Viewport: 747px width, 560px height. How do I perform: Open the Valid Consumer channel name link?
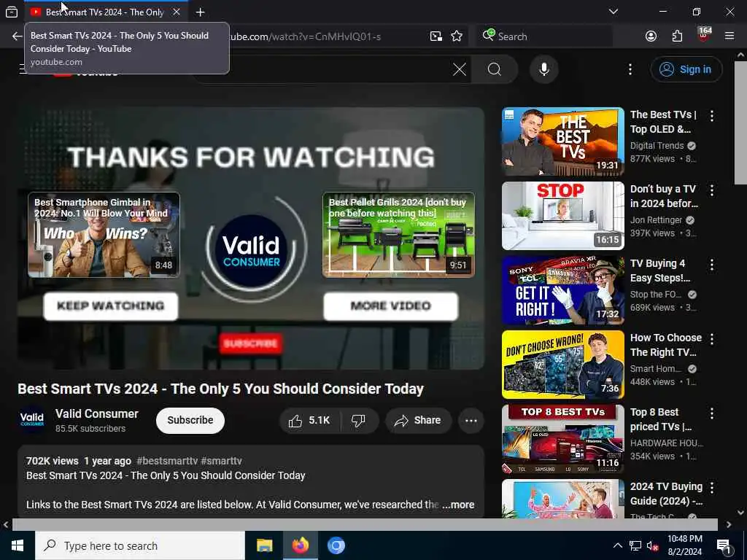(x=97, y=414)
